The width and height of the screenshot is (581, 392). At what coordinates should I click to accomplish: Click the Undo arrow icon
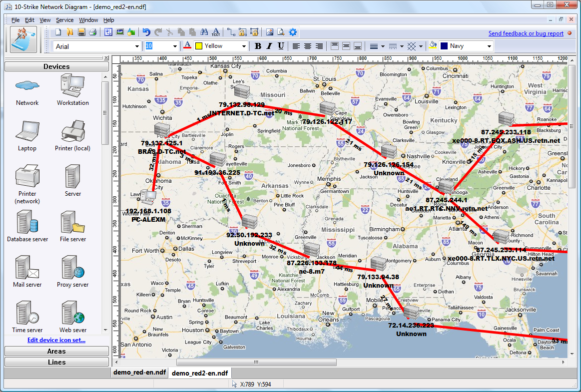[x=146, y=32]
